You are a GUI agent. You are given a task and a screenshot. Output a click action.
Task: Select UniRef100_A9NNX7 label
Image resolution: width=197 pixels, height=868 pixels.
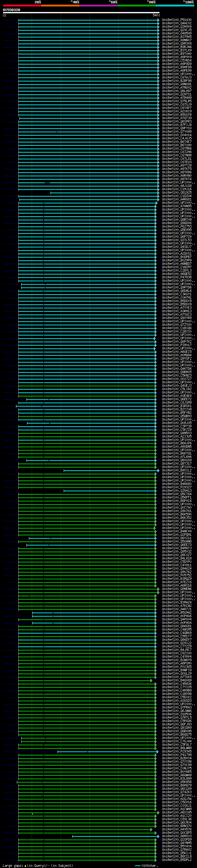177,40
